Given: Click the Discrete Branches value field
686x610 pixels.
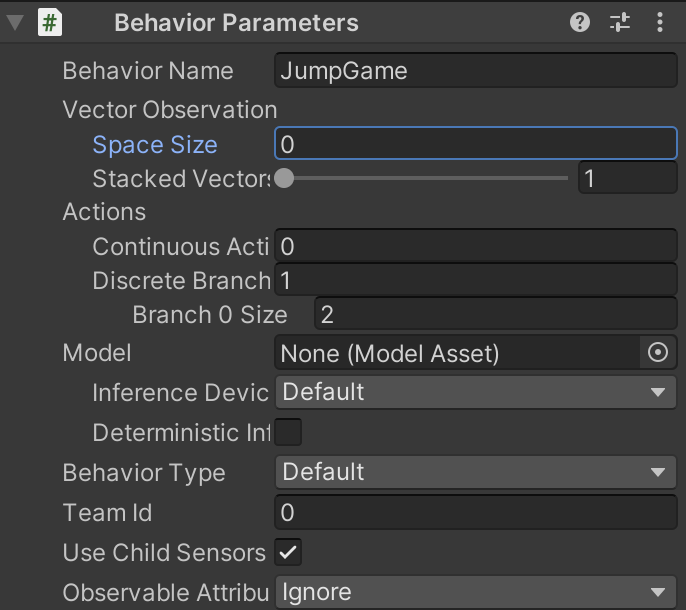Looking at the screenshot, I should (476, 280).
